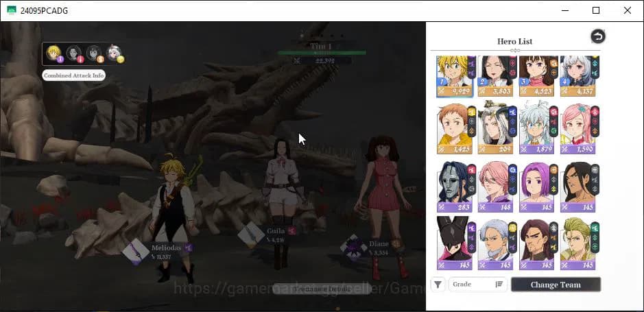
Task: Select the pink-haired hero card with 1,590
Action: point(578,128)
